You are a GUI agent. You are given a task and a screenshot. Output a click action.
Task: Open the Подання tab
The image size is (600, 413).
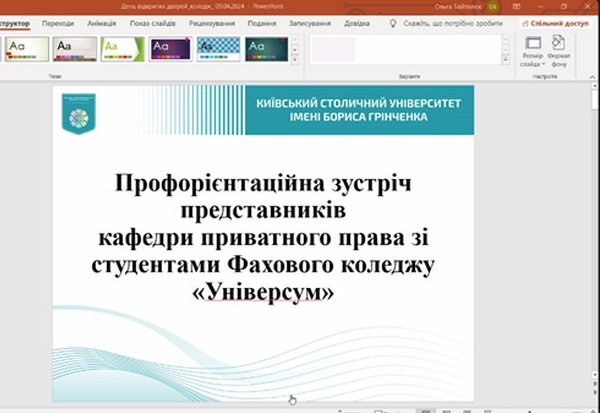[x=262, y=23]
